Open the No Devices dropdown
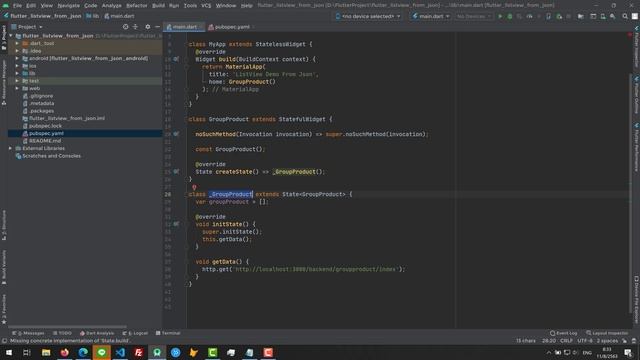 (x=473, y=16)
